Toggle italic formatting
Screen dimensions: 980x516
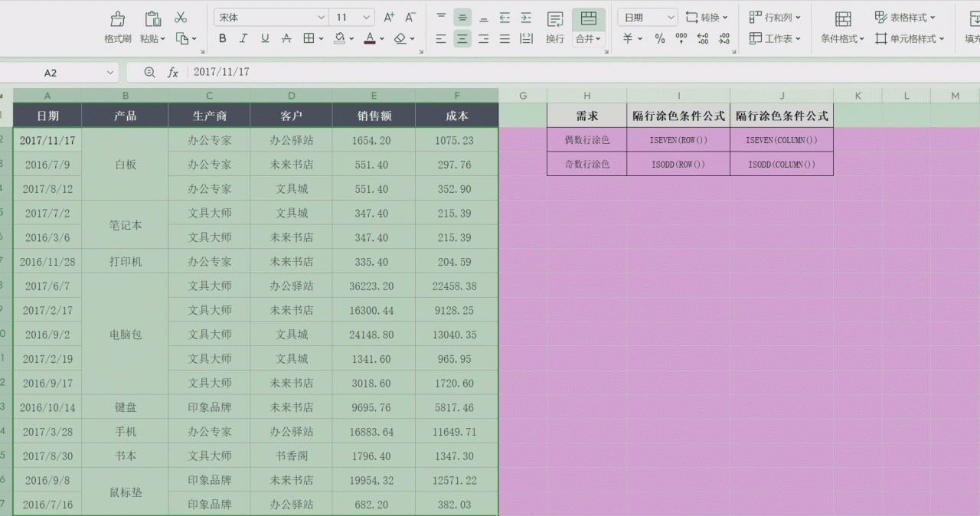tap(243, 38)
